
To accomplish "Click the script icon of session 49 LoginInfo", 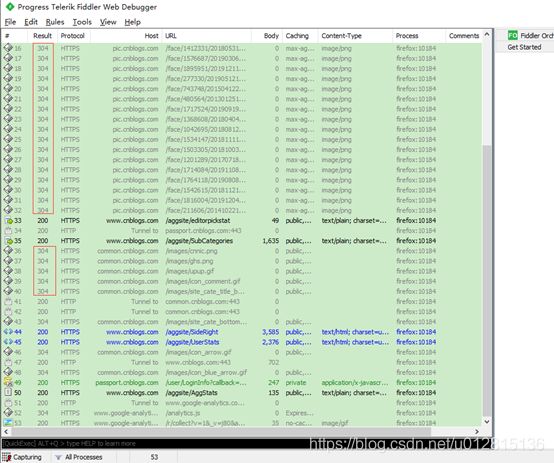I will point(8,382).
